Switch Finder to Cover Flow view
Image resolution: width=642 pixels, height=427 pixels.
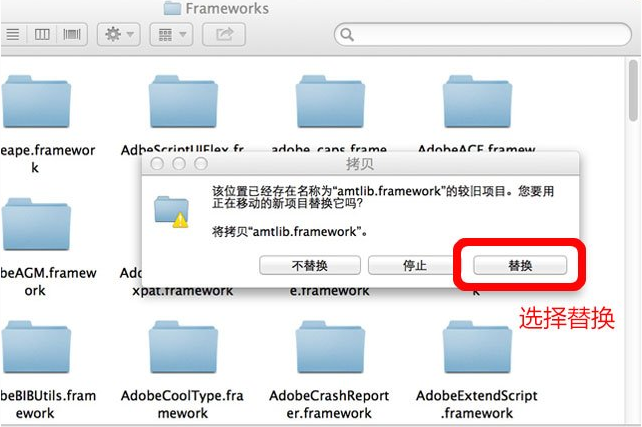(x=72, y=34)
